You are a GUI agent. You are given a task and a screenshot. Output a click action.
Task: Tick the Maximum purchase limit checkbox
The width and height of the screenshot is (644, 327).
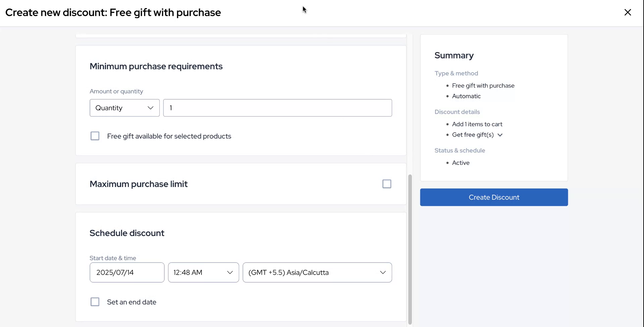point(387,184)
